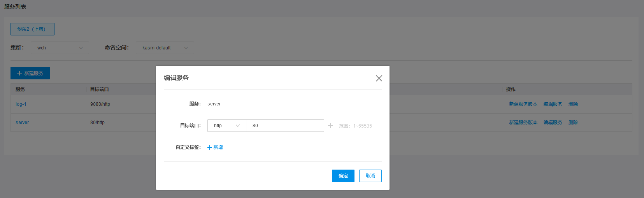Click the port number input field
Viewport: 644px width, 198px height.
point(285,126)
